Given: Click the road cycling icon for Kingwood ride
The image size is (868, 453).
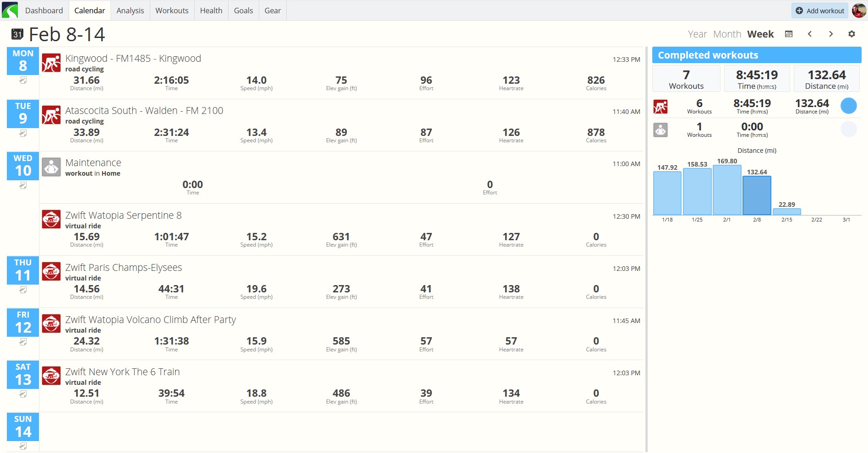Looking at the screenshot, I should pyautogui.click(x=51, y=63).
